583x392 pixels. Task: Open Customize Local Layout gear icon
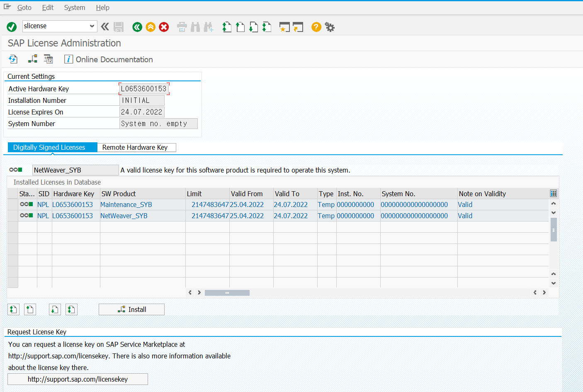click(330, 27)
